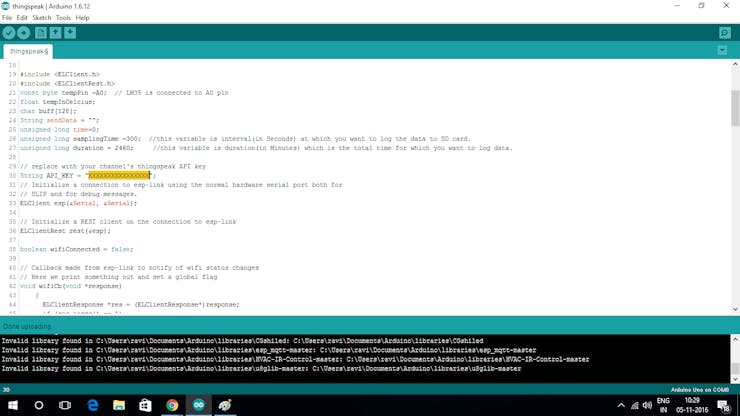Click the ELClient esp declaration line

coord(78,203)
